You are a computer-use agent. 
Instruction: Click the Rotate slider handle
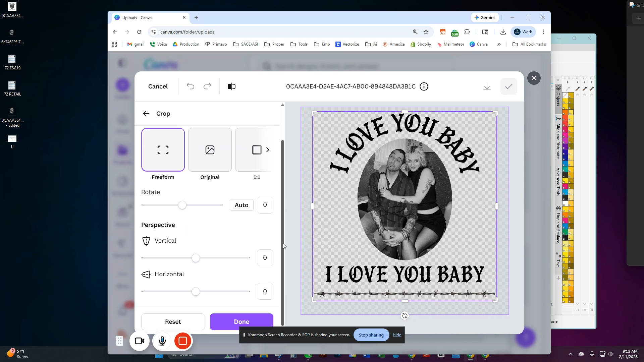182,205
